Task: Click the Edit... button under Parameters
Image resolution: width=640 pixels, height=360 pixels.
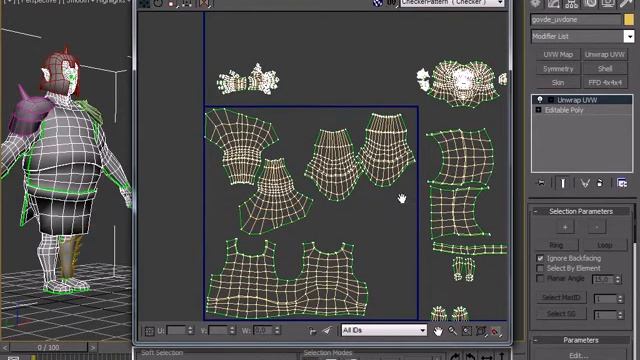Action: point(580,356)
